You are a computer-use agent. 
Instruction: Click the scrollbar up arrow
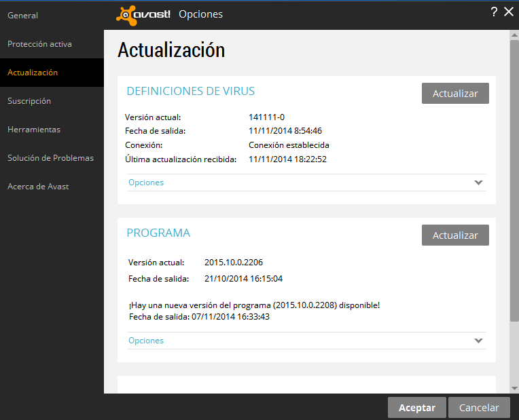coord(514,35)
